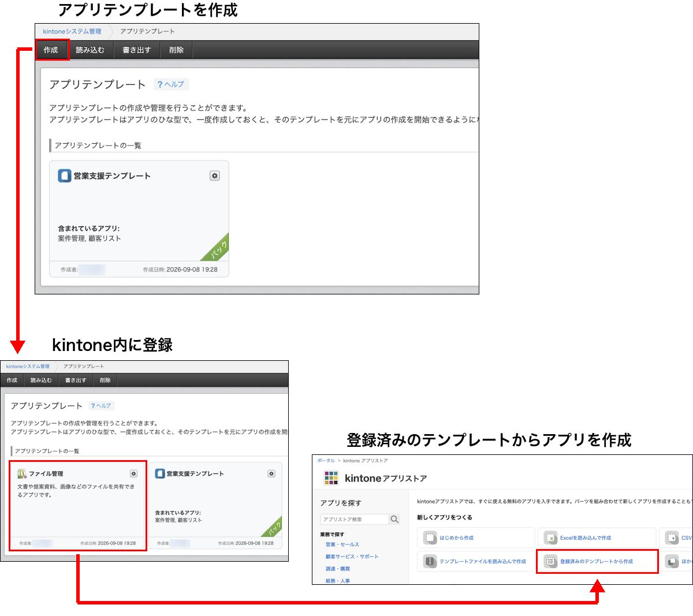Click 書き出す in the top template toolbar

tap(137, 50)
